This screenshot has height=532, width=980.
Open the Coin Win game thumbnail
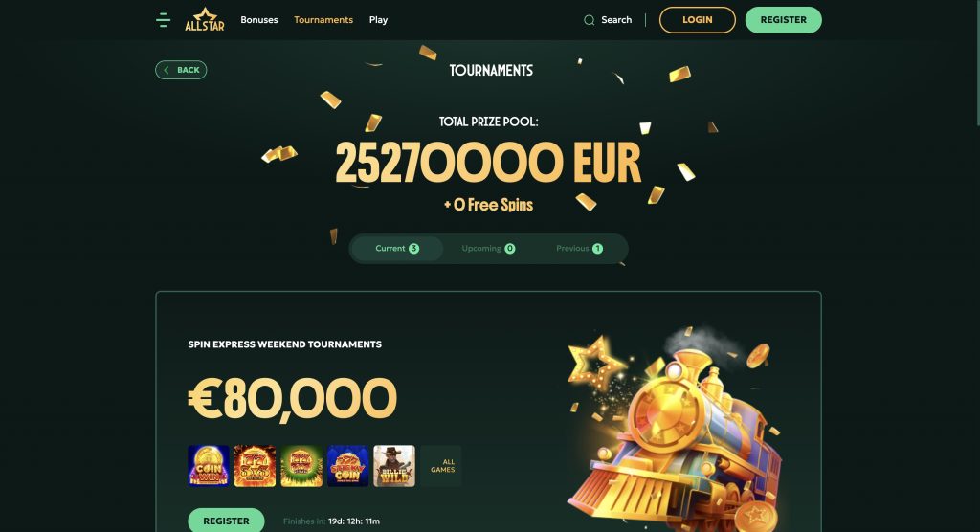(x=209, y=466)
